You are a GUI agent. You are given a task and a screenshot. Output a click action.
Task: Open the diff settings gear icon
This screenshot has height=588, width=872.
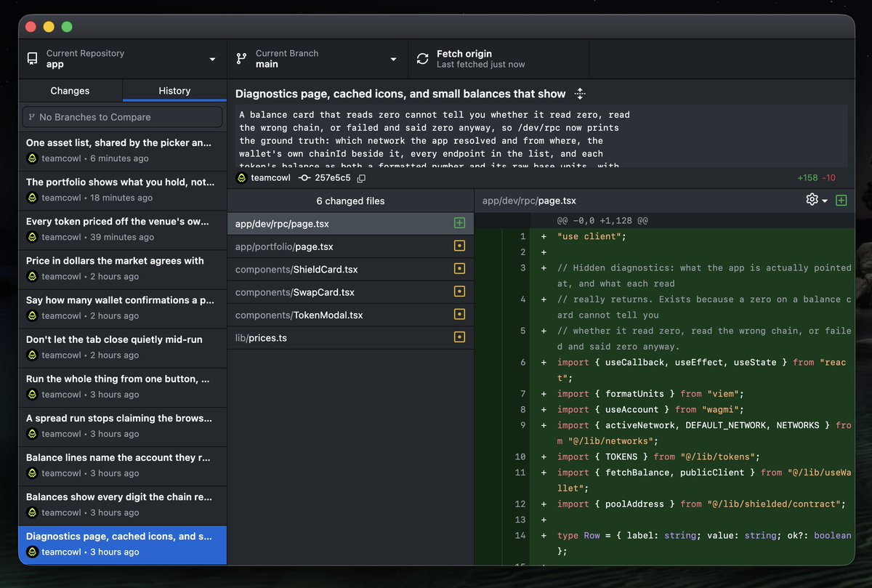tap(812, 200)
